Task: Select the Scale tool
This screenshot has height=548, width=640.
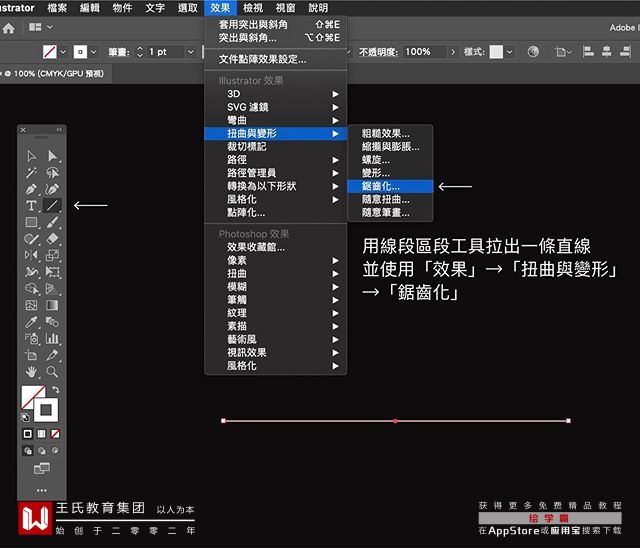Action: point(52,255)
